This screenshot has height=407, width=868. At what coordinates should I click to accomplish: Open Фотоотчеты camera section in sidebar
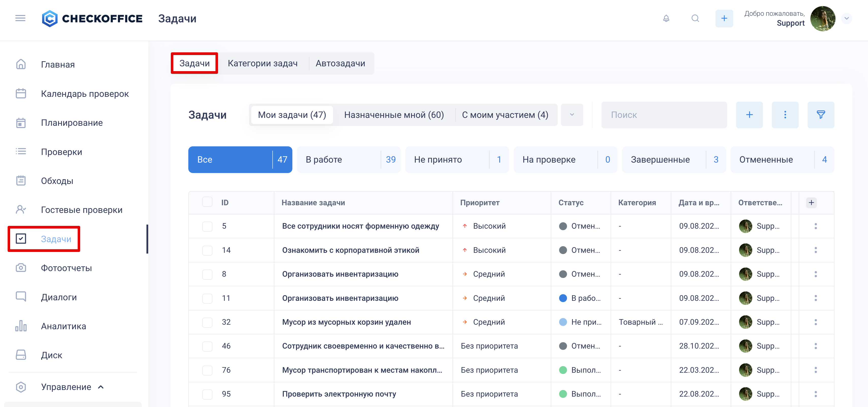[66, 268]
